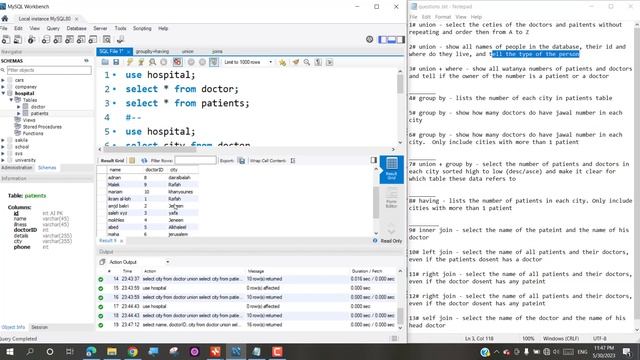Open Workbench preferences gear icon
The image size is (640, 360).
pyautogui.click(x=369, y=39)
